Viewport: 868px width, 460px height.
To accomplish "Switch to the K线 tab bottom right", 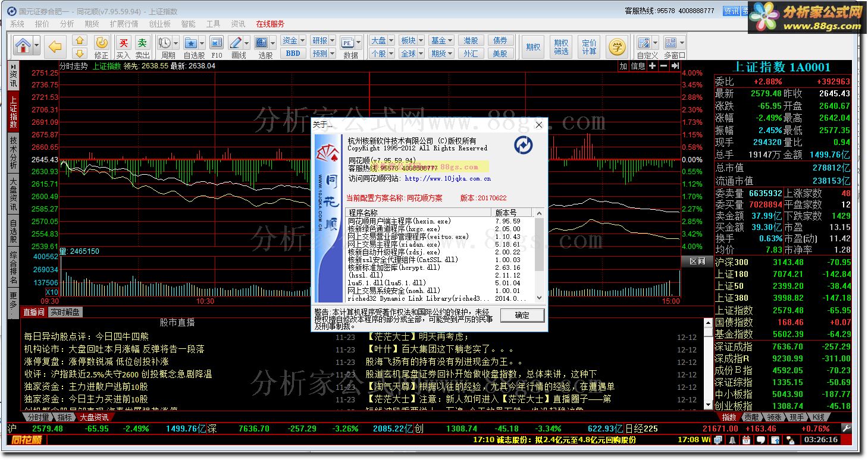I will point(819,417).
